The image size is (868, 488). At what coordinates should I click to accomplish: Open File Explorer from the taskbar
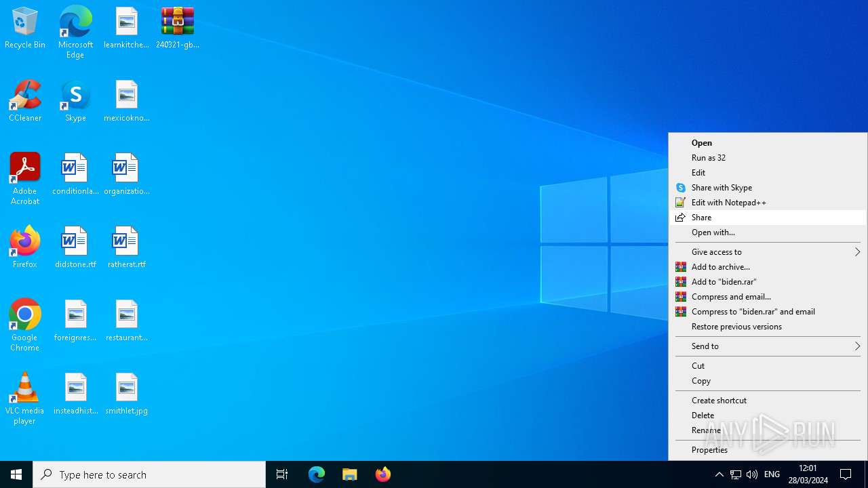coord(350,474)
